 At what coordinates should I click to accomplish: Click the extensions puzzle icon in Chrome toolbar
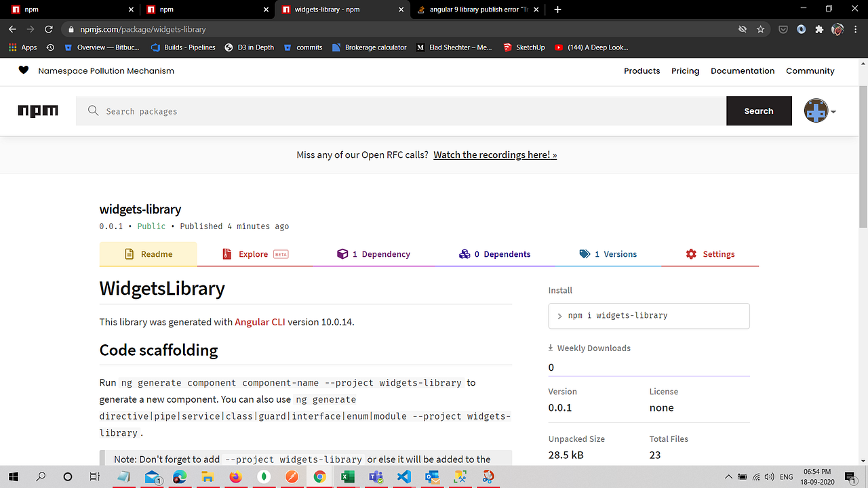point(819,29)
